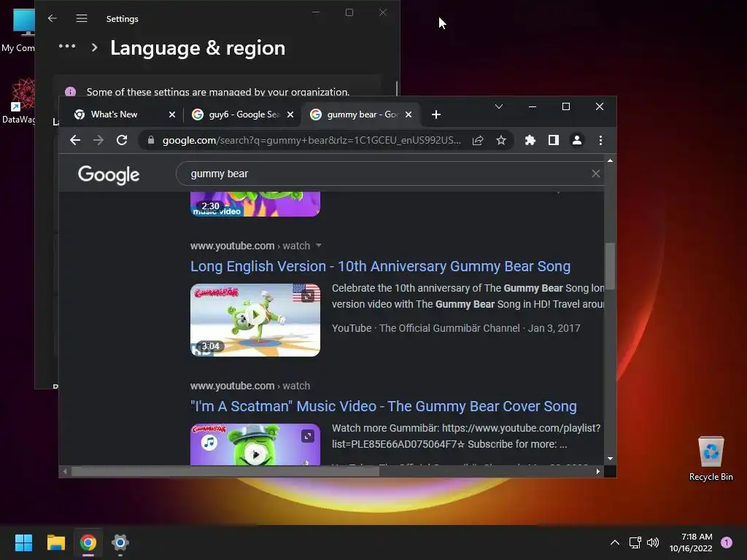Click the horizontal scrollbar right arrow
This screenshot has width=747, height=560.
(x=598, y=472)
